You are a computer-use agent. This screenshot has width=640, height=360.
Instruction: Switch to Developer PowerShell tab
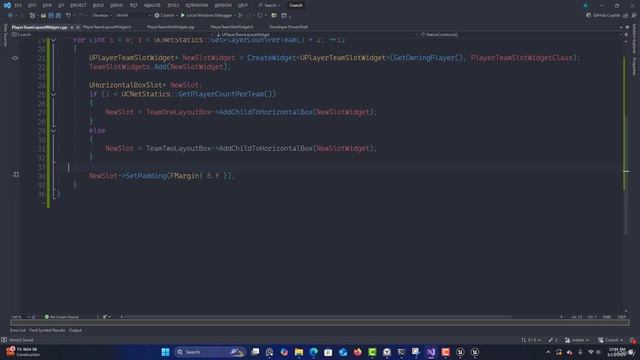coord(289,27)
